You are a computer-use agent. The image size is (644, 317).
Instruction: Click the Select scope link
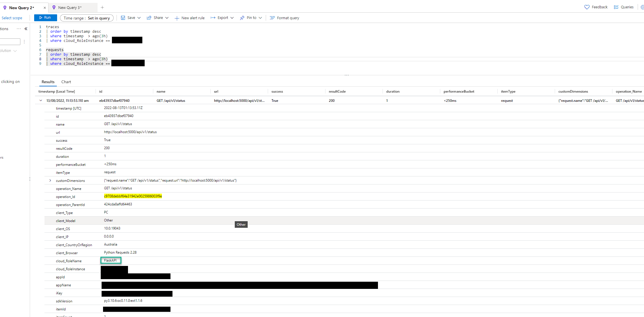point(12,18)
